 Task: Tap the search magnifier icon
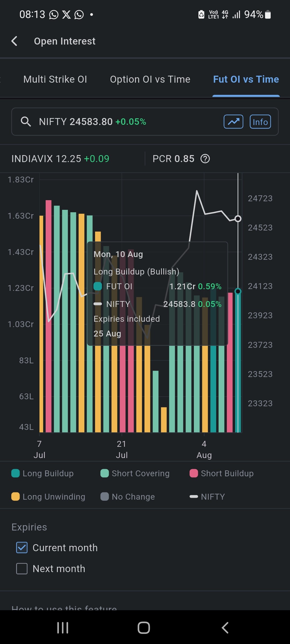26,122
